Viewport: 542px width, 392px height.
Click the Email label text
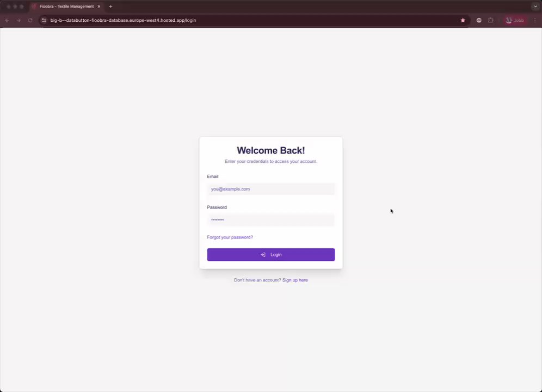click(x=213, y=176)
